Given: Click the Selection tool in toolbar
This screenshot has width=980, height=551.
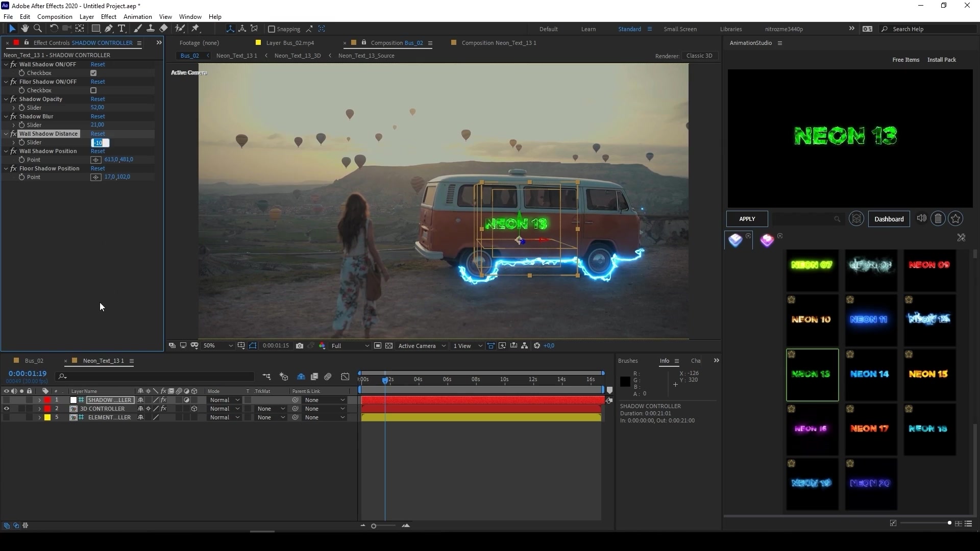Looking at the screenshot, I should coord(11,28).
